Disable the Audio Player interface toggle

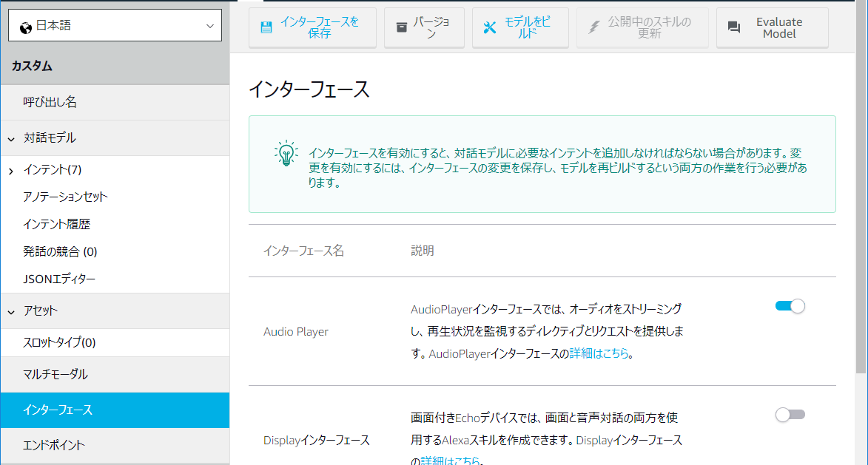790,306
